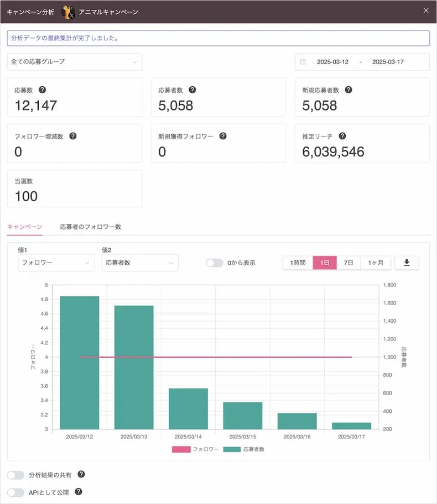Open the 値2 応募者数 dropdown

tap(139, 263)
